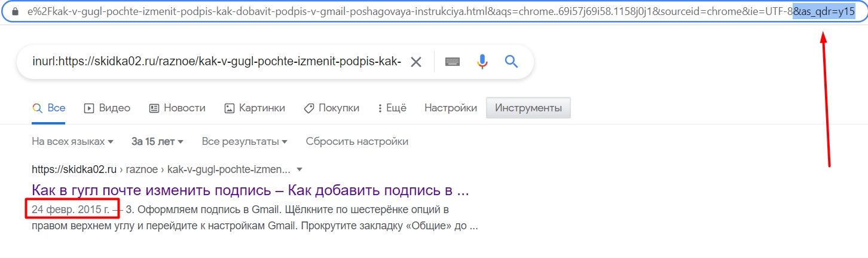Open Настройки settings menu

pos(450,108)
